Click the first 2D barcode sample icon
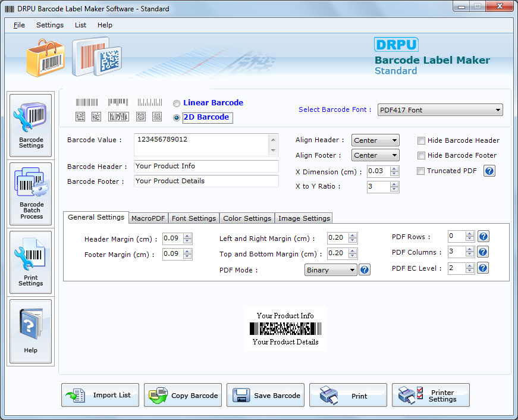 pyautogui.click(x=80, y=117)
